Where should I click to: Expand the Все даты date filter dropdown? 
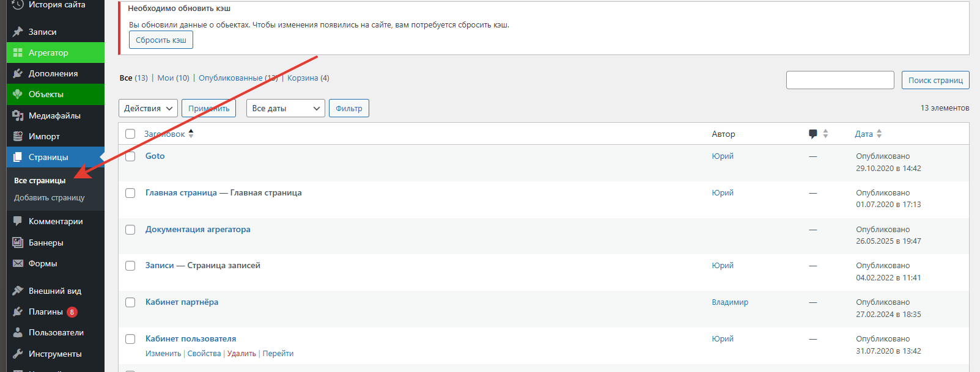286,108
